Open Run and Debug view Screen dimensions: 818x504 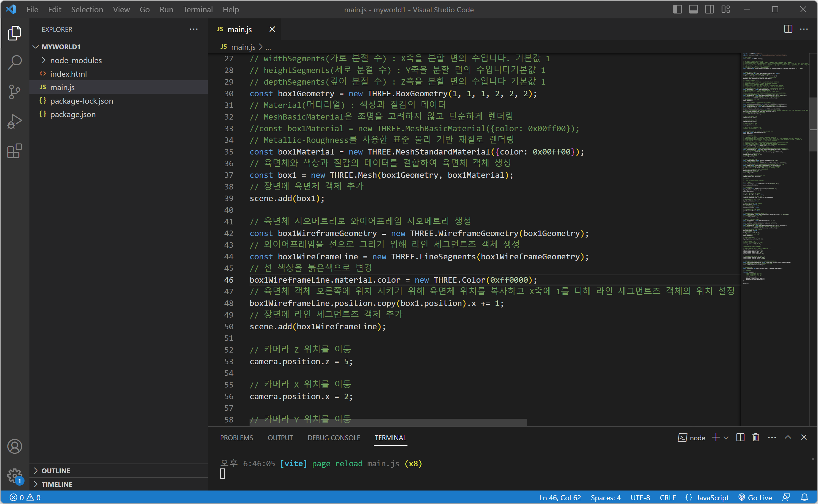(x=14, y=121)
